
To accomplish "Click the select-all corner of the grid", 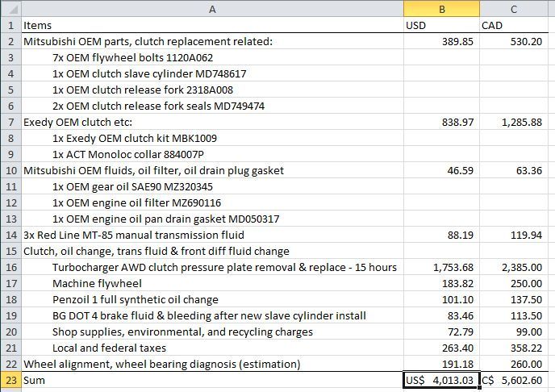I will pos(10,9).
